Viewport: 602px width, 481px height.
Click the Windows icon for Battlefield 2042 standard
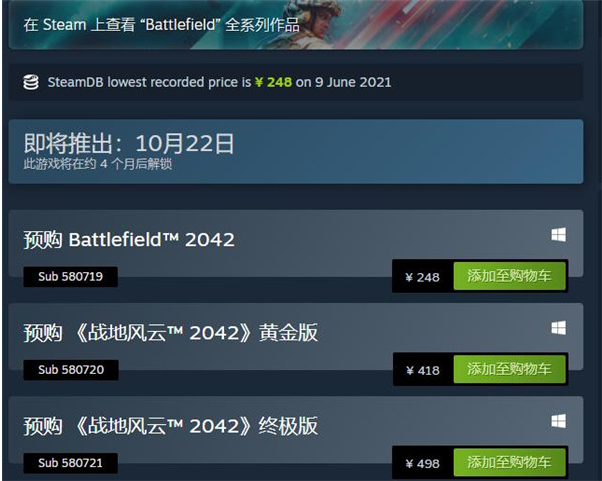click(558, 235)
